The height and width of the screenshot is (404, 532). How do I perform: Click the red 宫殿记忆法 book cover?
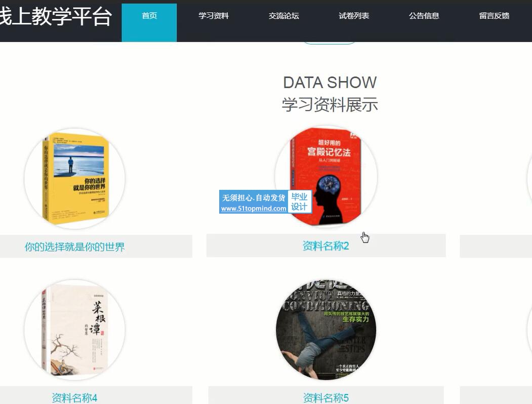click(325, 176)
